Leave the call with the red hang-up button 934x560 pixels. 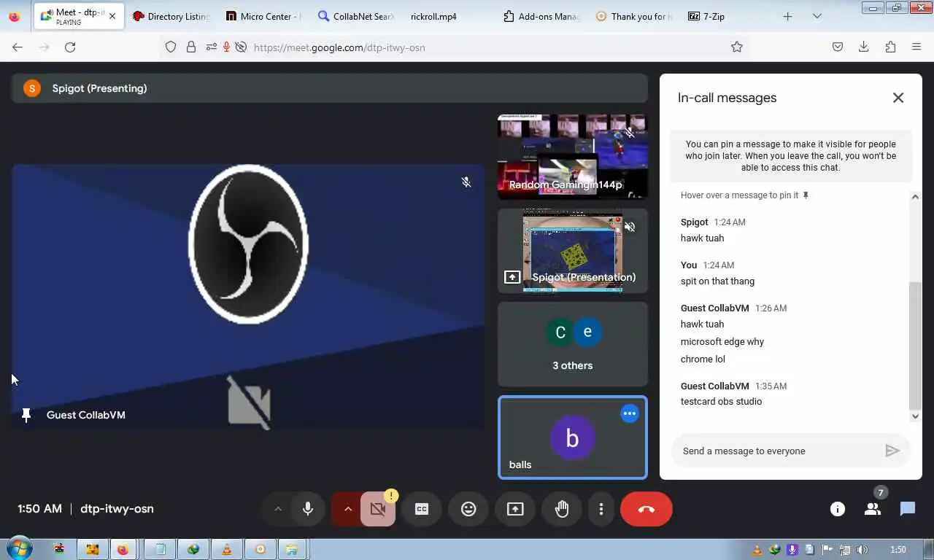[647, 509]
